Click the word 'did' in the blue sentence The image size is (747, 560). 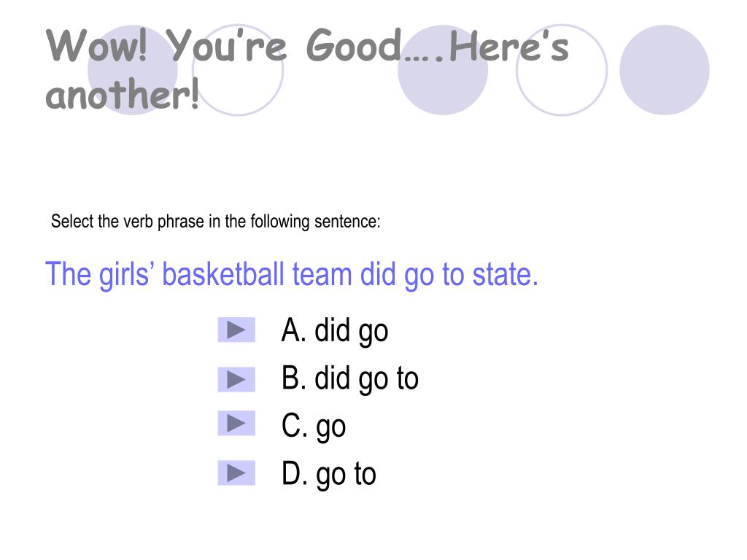(378, 274)
